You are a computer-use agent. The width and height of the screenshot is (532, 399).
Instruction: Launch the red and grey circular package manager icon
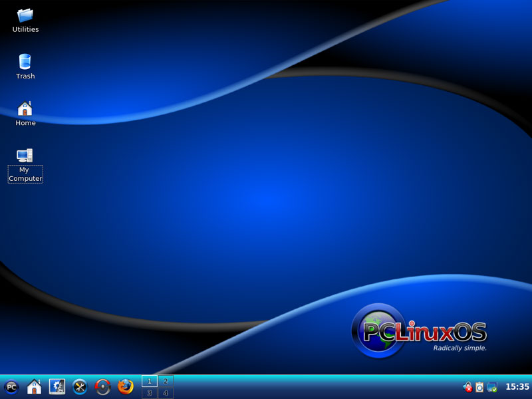102,387
